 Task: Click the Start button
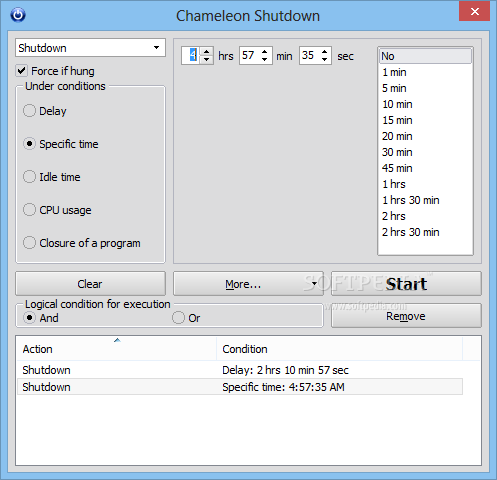[x=406, y=284]
